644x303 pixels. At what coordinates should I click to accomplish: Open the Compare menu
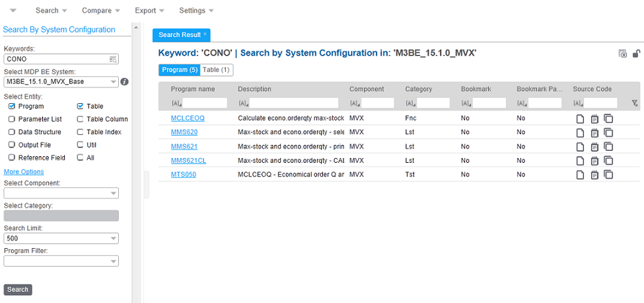click(100, 11)
